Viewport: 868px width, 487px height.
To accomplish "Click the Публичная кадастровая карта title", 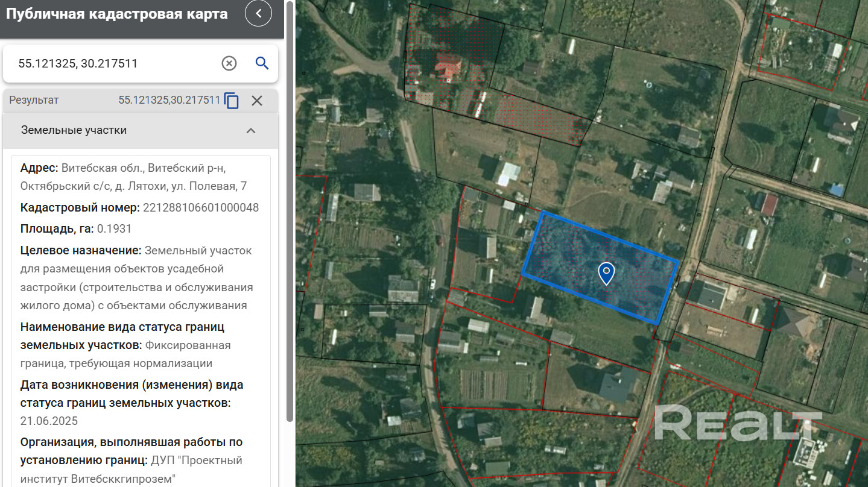I will [x=117, y=14].
